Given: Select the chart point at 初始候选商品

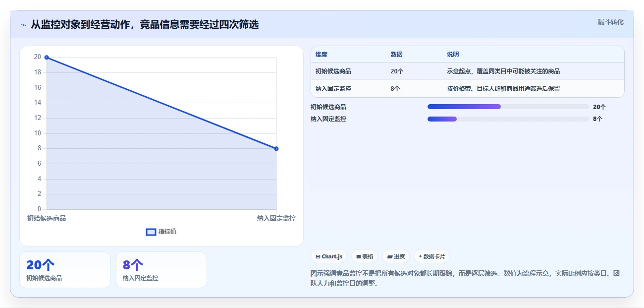Looking at the screenshot, I should tap(47, 58).
